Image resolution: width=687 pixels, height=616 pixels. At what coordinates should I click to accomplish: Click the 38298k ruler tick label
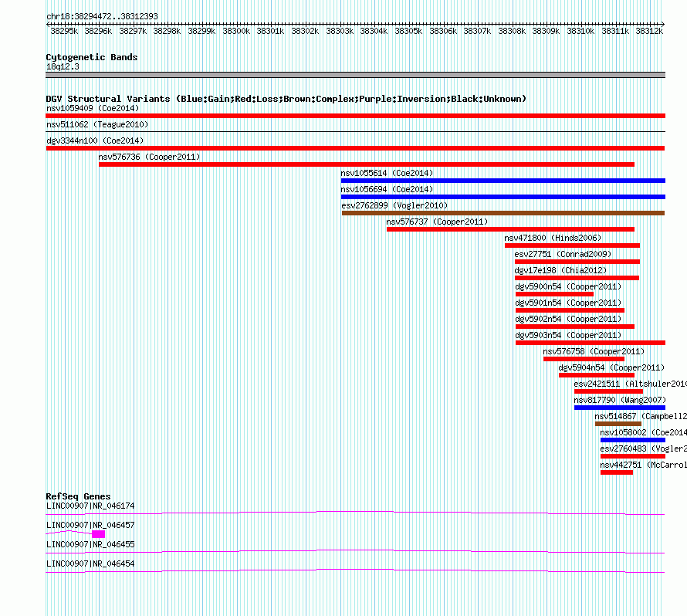coord(167,31)
